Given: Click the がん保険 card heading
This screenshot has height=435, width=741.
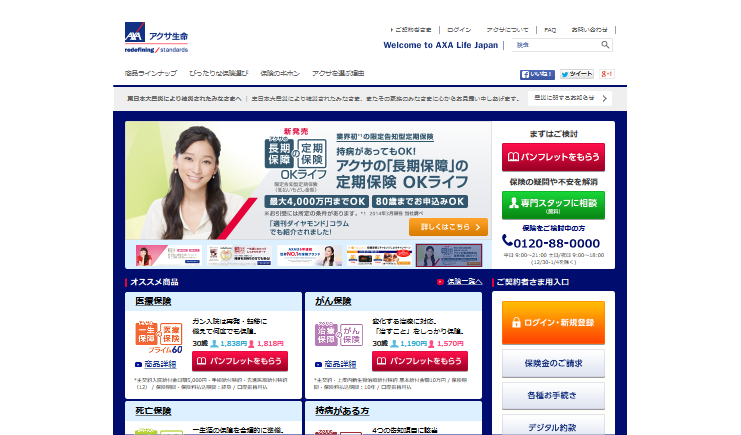Looking at the screenshot, I should [x=333, y=301].
